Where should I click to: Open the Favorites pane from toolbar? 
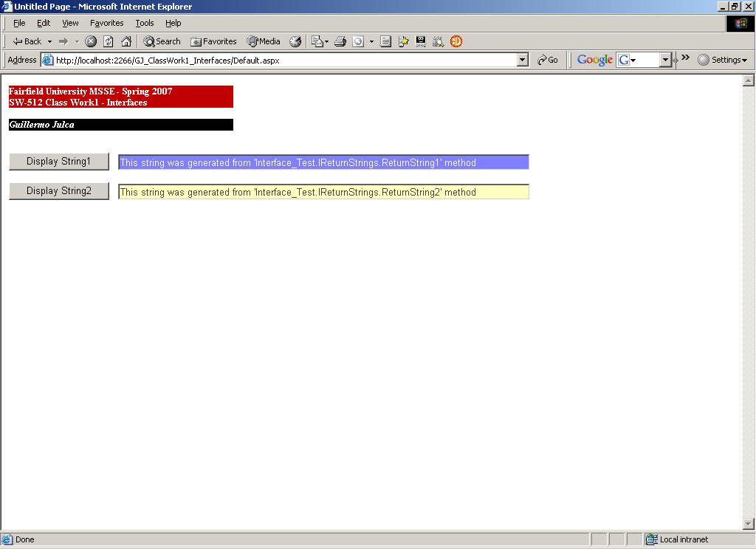point(213,41)
